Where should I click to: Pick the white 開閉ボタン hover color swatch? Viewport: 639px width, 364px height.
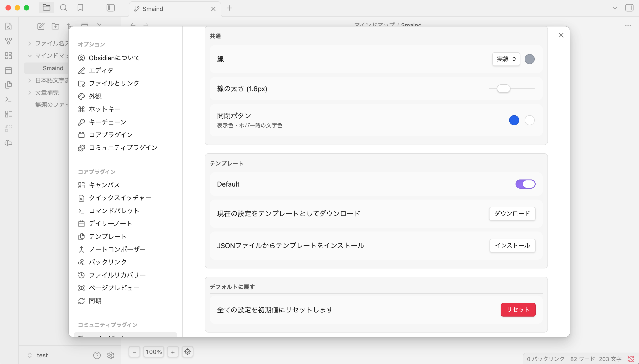[529, 120]
